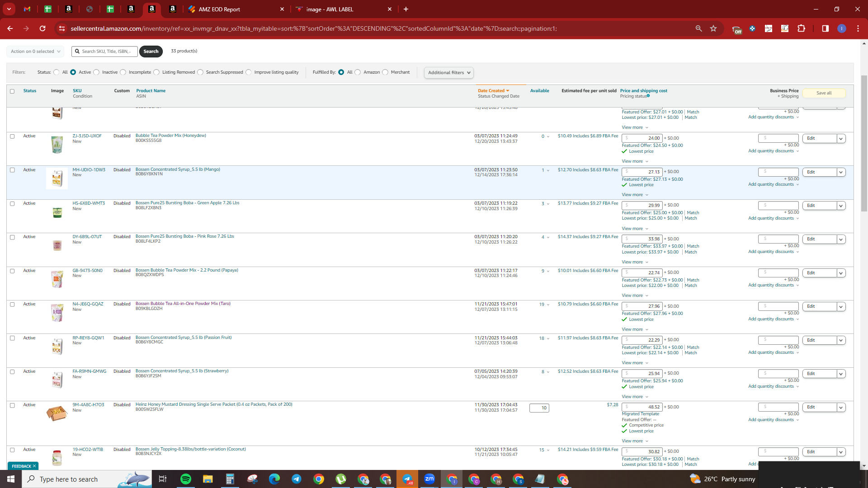Check the select-all products checkbox
868x488 pixels.
(x=12, y=91)
